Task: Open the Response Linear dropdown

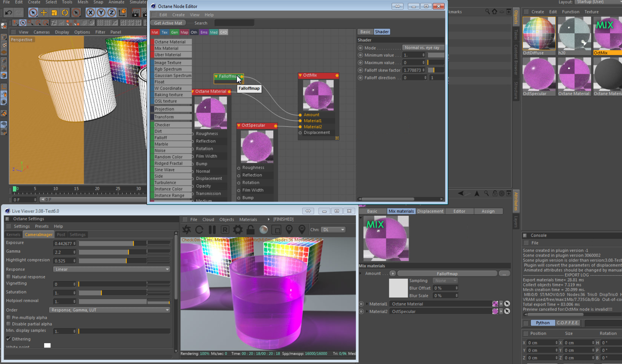Action: (112, 269)
